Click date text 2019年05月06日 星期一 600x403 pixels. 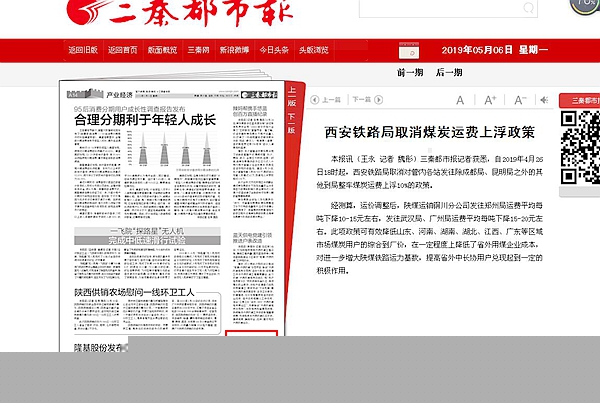[495, 50]
